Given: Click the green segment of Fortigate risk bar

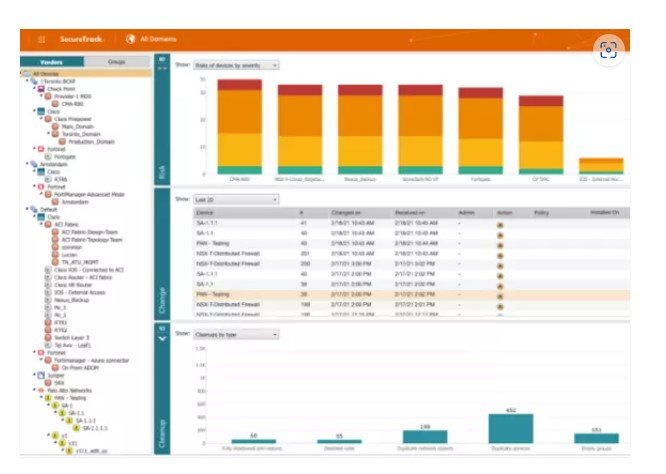Looking at the screenshot, I should [x=480, y=170].
